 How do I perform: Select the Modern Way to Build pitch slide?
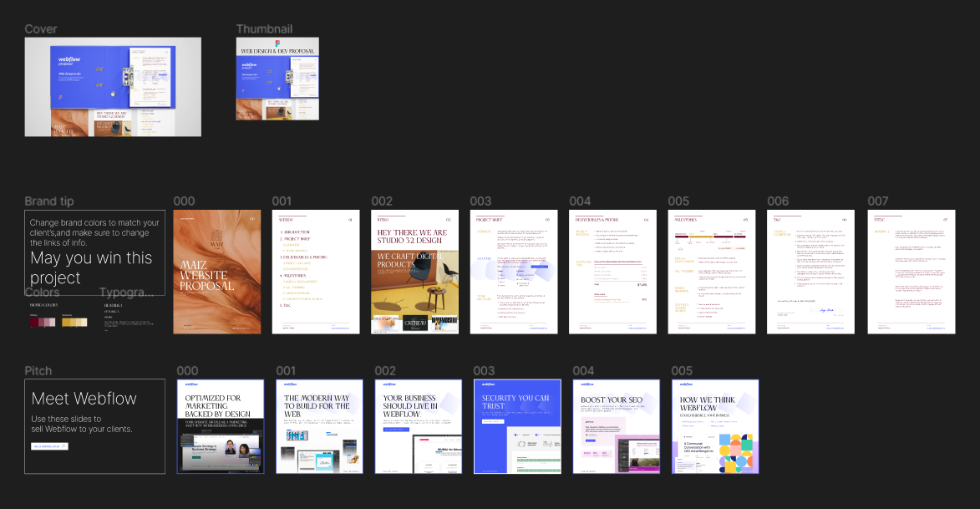[x=319, y=426]
